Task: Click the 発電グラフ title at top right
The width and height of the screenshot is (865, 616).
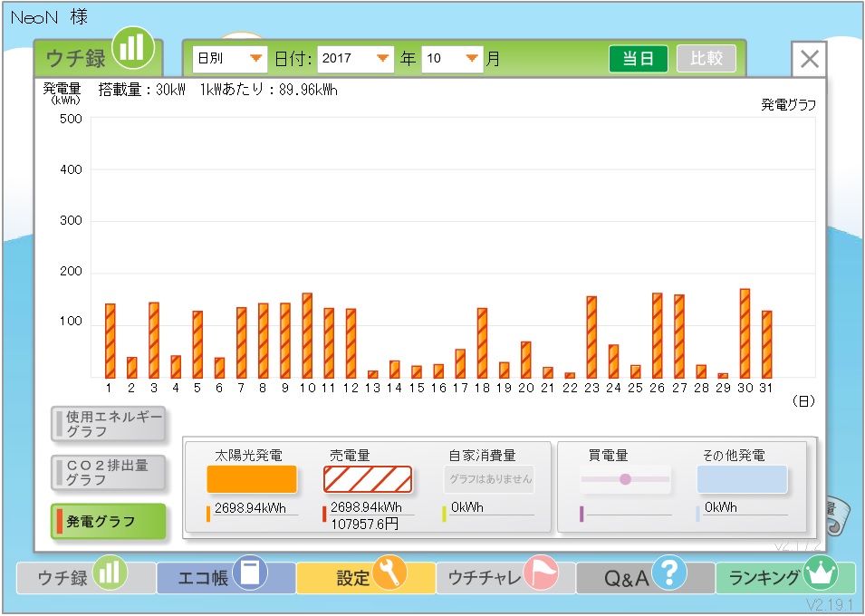Action: point(788,105)
